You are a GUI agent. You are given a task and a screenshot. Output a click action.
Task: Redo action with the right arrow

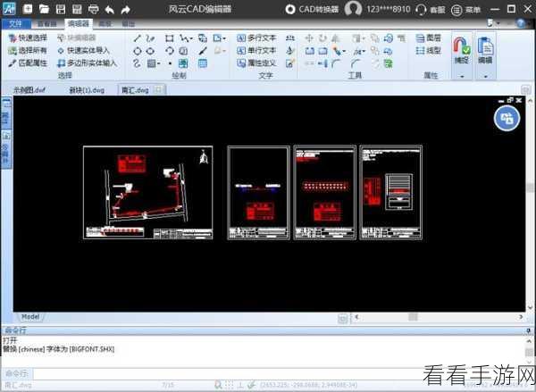125,10
